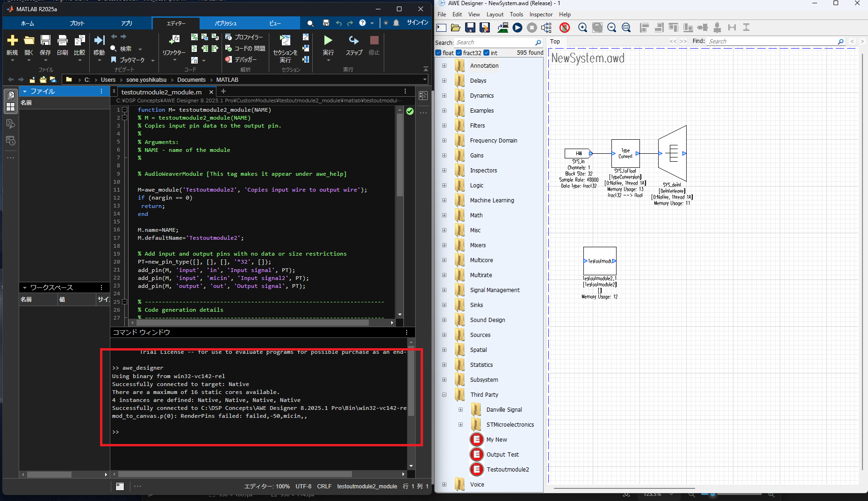
Task: Click the magnifier icon in module Search box
Action: tap(538, 42)
